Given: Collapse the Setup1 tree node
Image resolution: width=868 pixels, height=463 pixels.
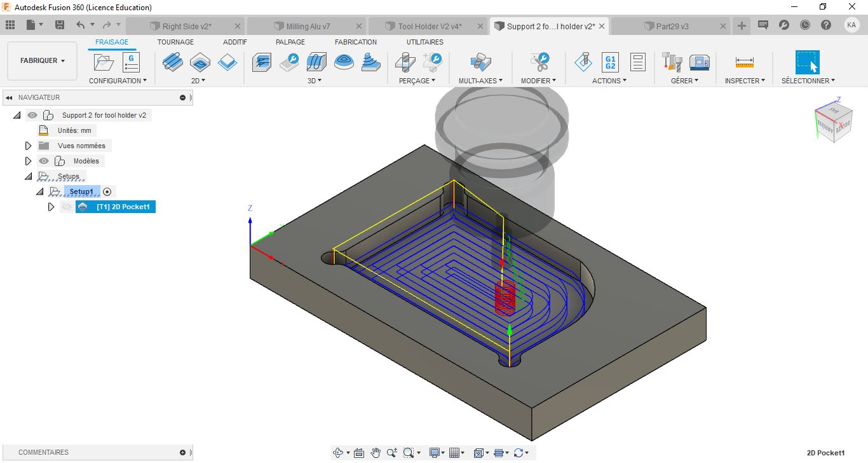Looking at the screenshot, I should tap(40, 191).
